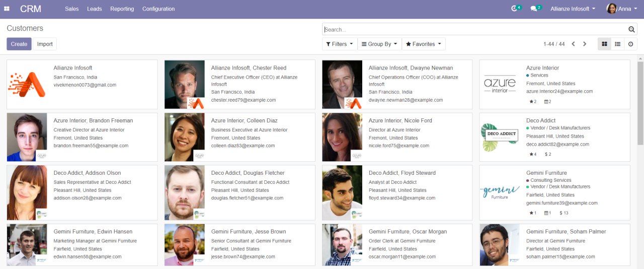The width and height of the screenshot is (644, 269).
Task: Click Gemini Furniture dollar count 13
Action: tap(564, 213)
